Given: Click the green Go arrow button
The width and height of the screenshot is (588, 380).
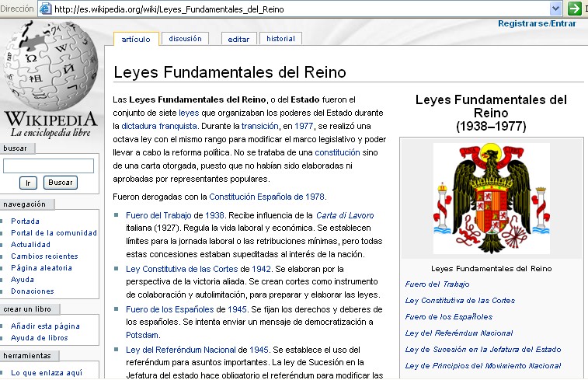Looking at the screenshot, I should pos(574,9).
